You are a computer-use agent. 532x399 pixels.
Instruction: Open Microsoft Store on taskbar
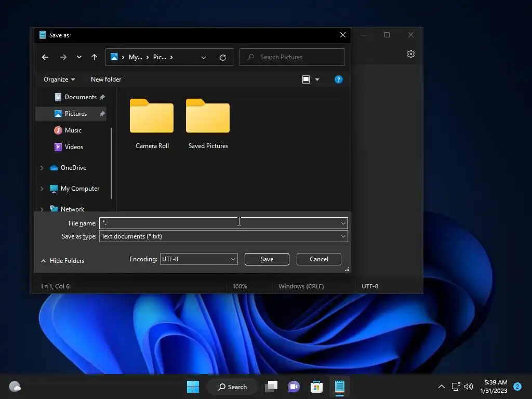(316, 387)
